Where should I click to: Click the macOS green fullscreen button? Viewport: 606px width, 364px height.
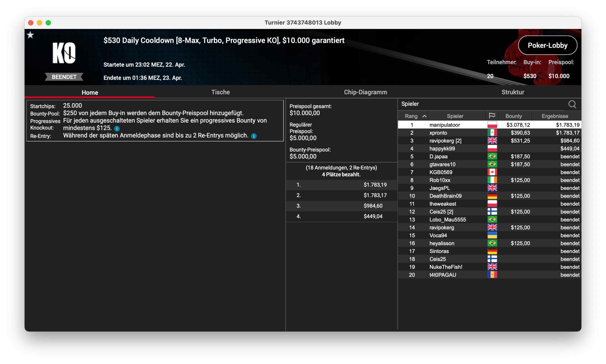[x=48, y=23]
